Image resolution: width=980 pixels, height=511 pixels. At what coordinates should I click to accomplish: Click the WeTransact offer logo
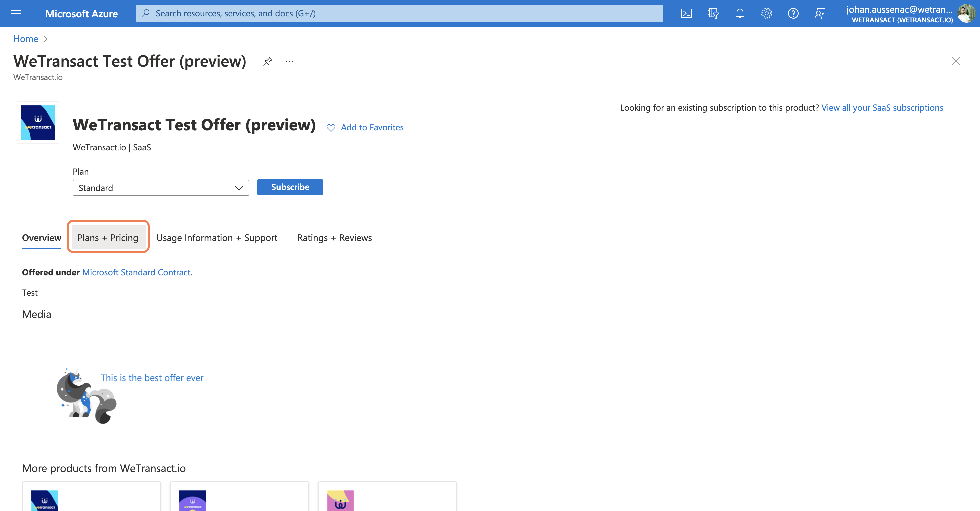click(38, 123)
